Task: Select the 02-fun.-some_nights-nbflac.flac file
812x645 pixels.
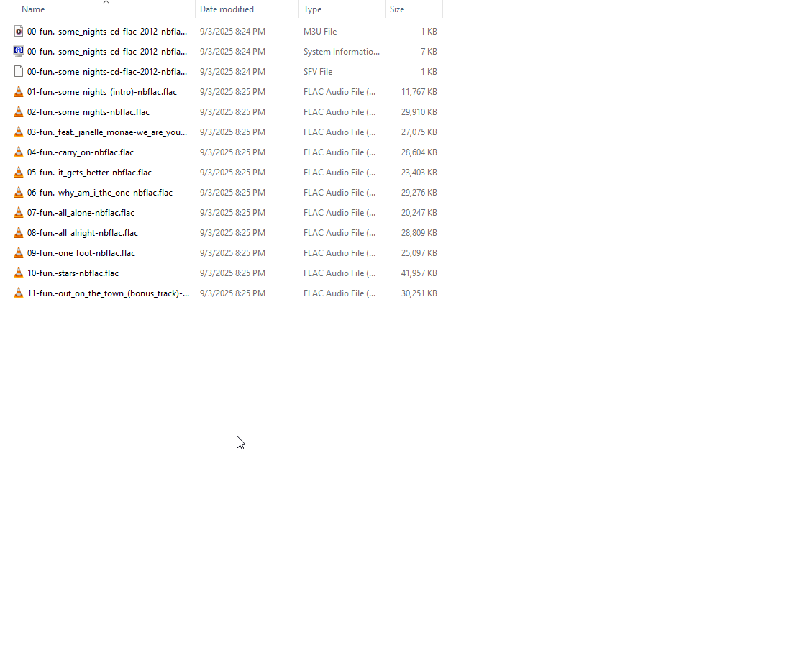Action: (88, 112)
